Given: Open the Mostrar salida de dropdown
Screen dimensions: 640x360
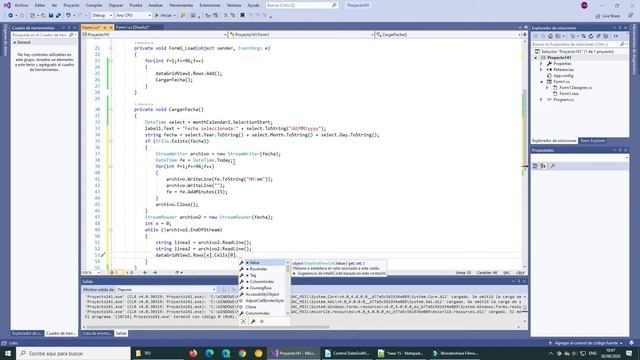Looking at the screenshot, I should (x=166, y=290).
